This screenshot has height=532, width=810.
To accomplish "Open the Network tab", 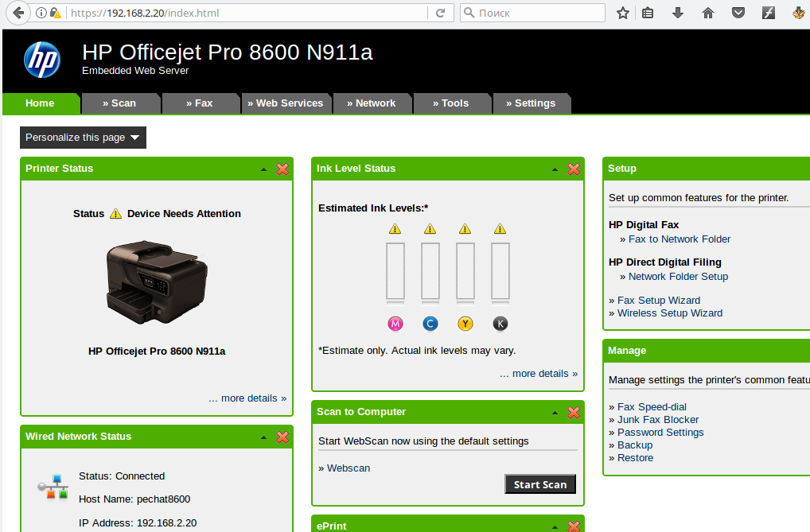I will pos(372,103).
